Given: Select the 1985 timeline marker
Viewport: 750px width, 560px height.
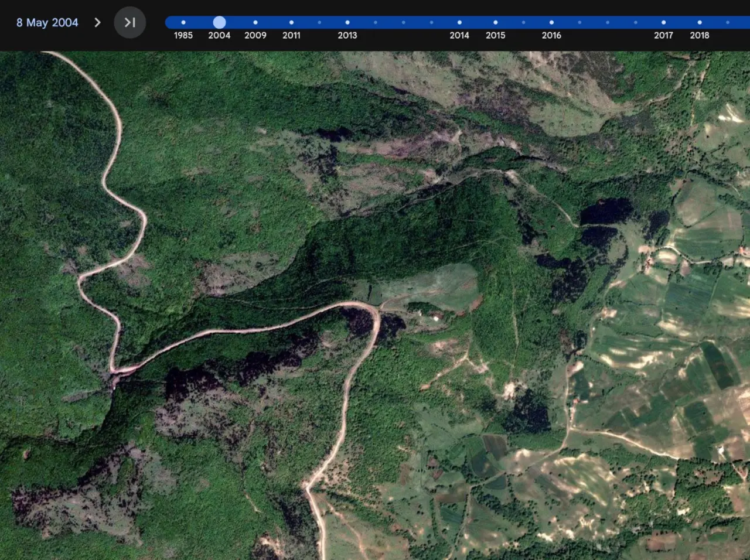Looking at the screenshot, I should point(183,22).
